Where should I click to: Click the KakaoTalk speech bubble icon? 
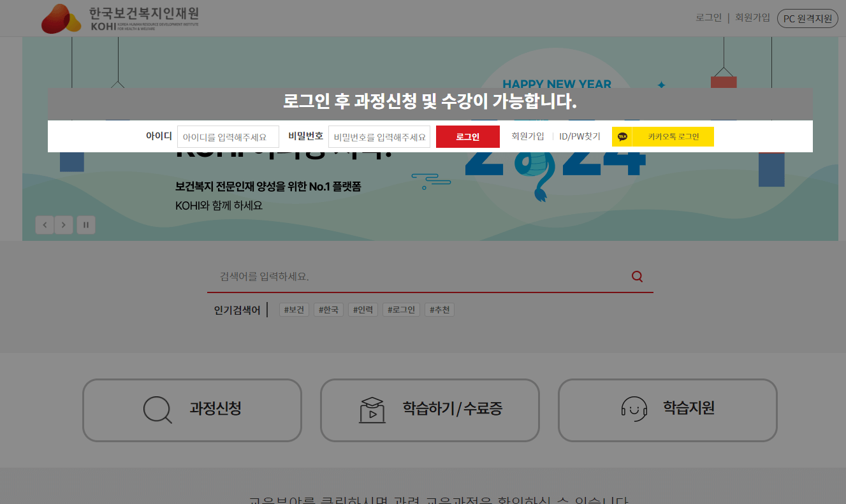[x=622, y=136]
